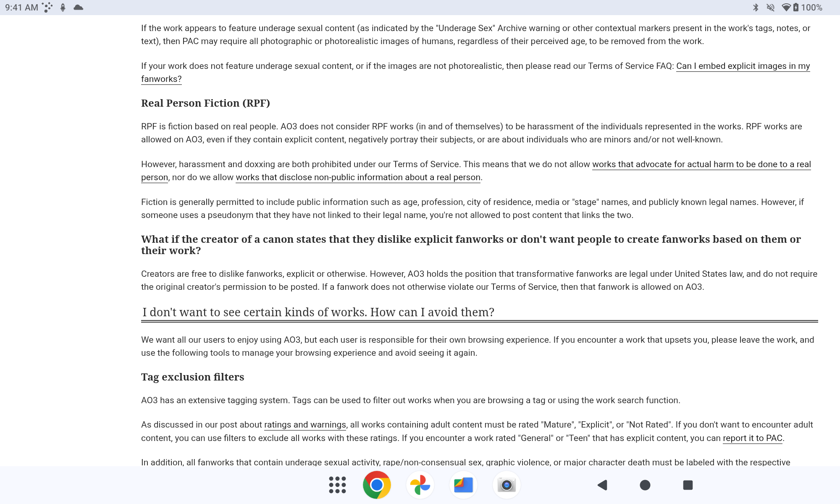Click the 100% battery percentage text
Image resolution: width=840 pixels, height=504 pixels.
coord(811,8)
